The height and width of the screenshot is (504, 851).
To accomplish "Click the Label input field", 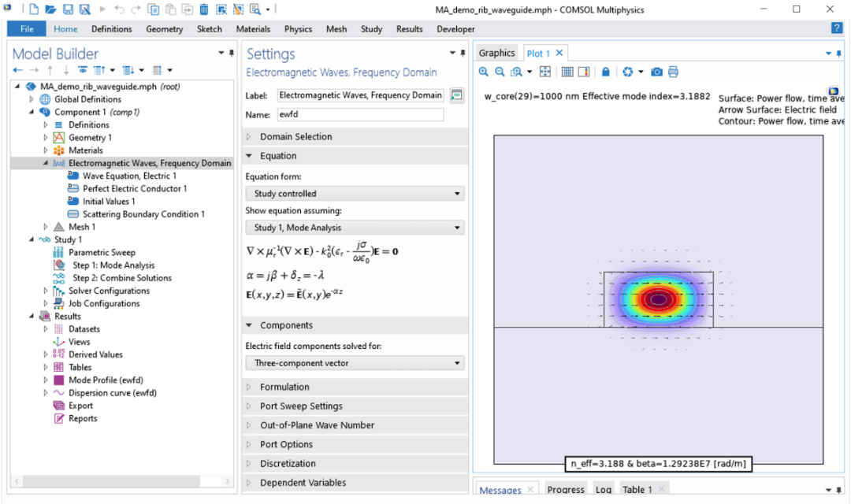I will (360, 95).
